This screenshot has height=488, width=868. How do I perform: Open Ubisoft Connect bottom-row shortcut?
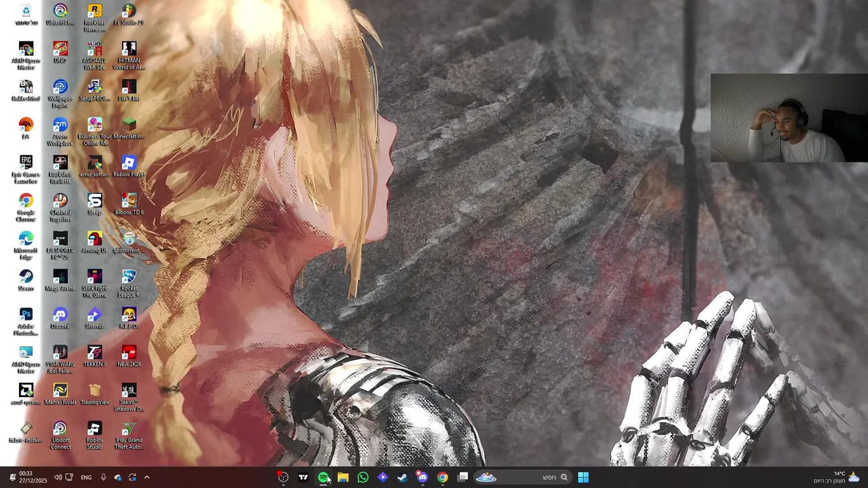point(60,435)
